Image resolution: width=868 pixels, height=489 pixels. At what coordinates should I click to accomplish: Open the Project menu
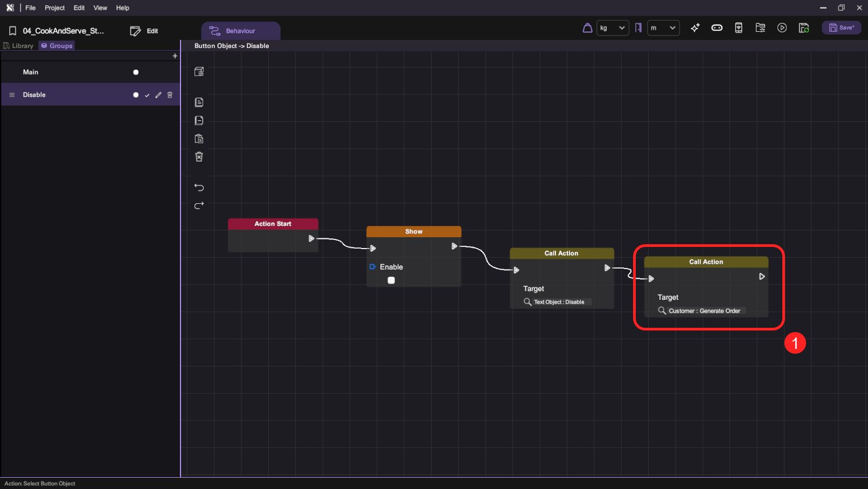54,8
